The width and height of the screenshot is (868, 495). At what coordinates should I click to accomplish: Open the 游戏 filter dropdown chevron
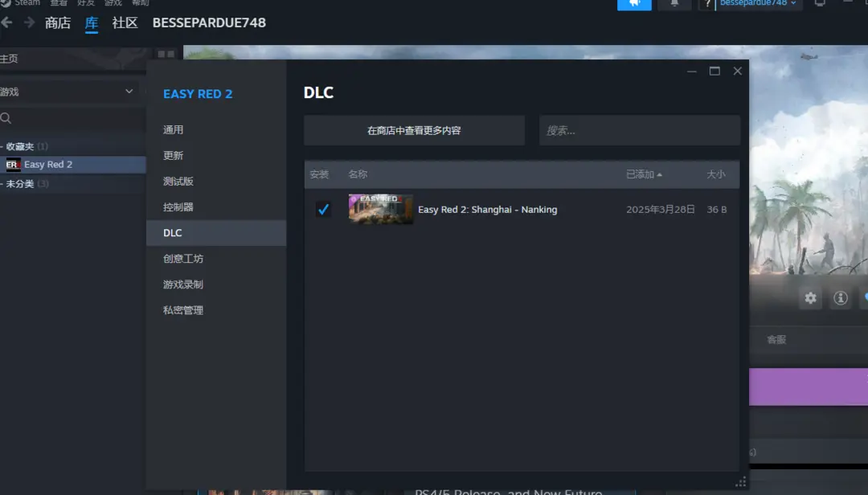(x=129, y=92)
